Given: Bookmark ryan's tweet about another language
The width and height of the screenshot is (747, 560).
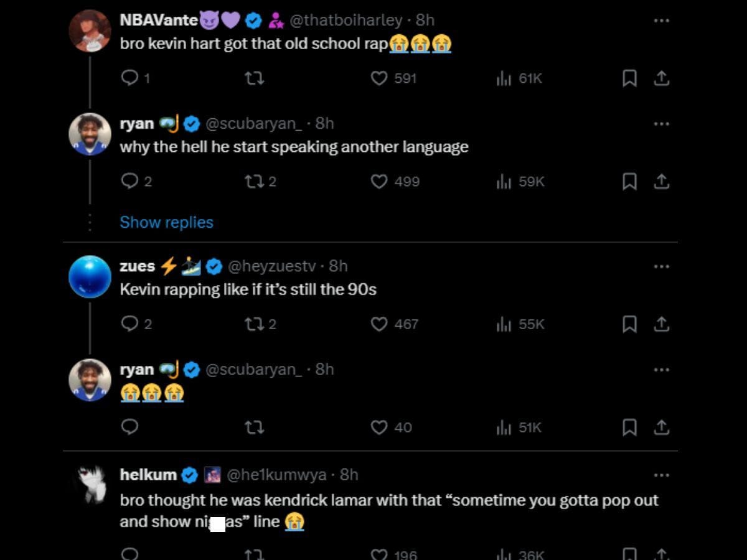Looking at the screenshot, I should [629, 182].
